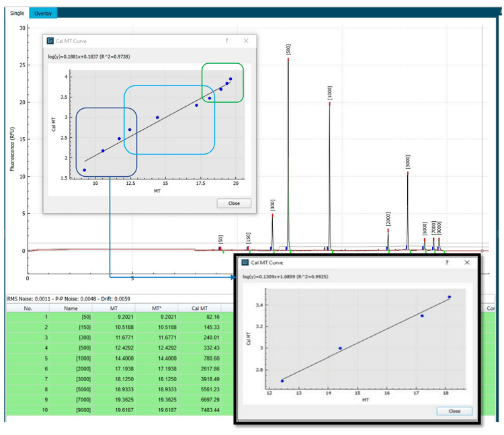The width and height of the screenshot is (504, 435).
Task: Select the [3000] peak label
Action: point(407,162)
